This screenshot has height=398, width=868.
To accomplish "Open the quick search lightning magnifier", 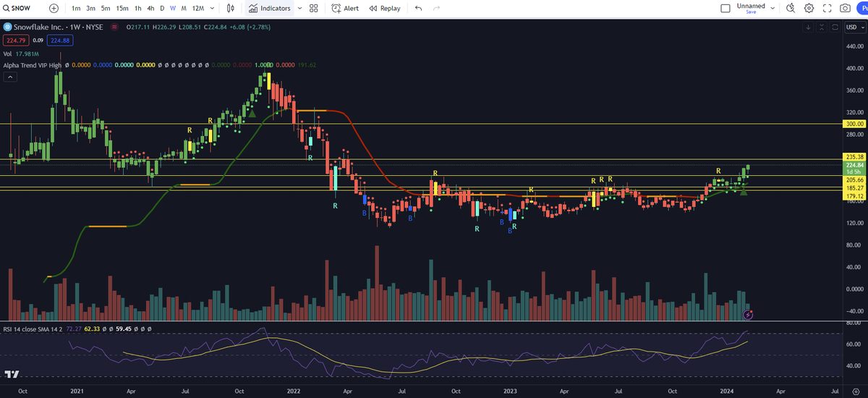I will [x=791, y=8].
